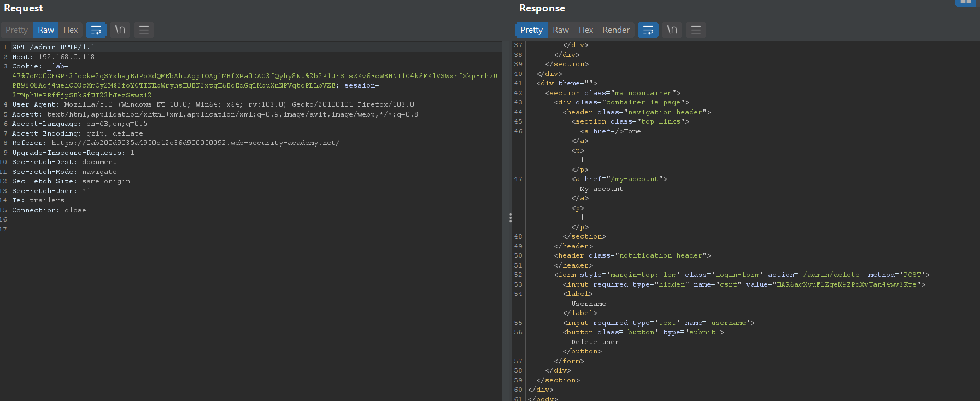Image resolution: width=980 pixels, height=401 pixels.
Task: Click the 'Accept: text/html' header line
Action: 215,114
